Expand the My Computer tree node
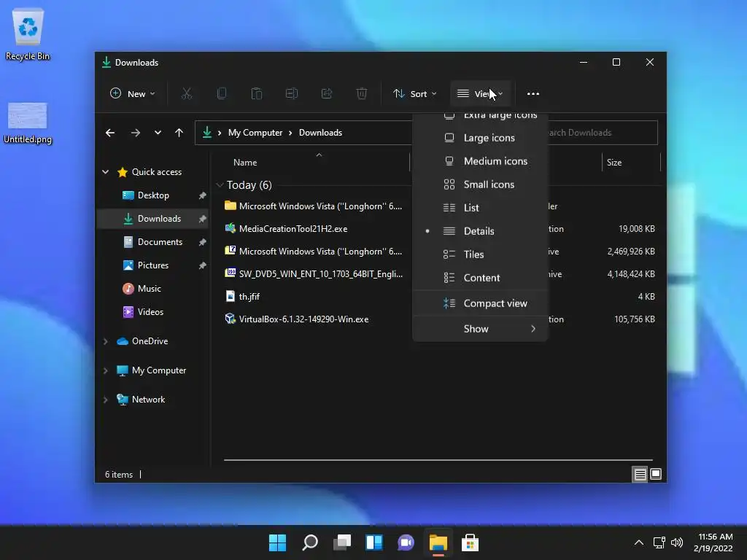This screenshot has height=560, width=747. tap(105, 370)
